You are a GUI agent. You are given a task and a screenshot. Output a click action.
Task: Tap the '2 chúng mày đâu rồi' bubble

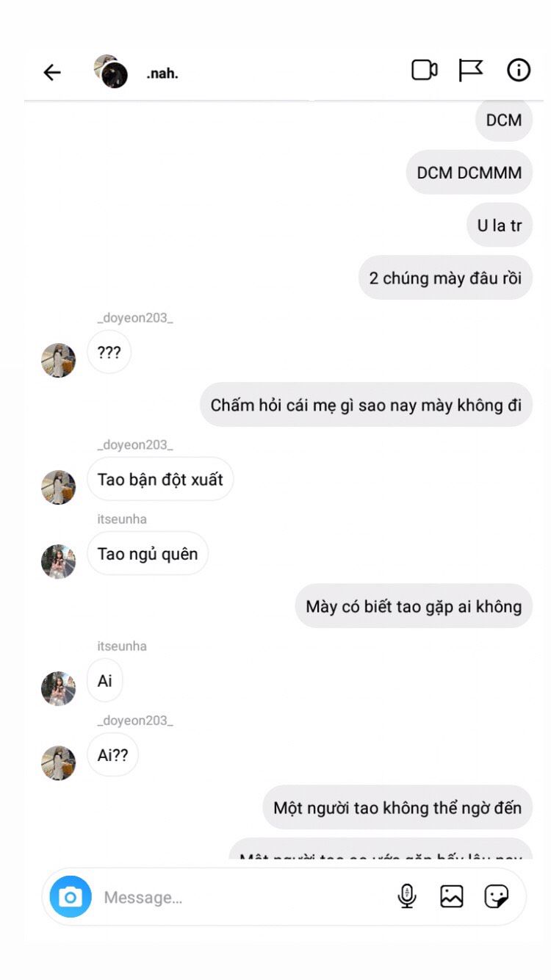445,278
